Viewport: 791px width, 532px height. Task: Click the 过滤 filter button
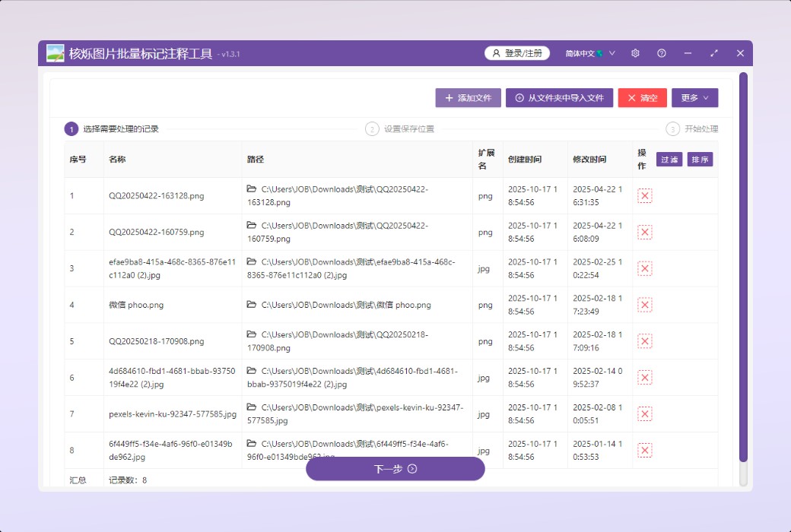(x=669, y=160)
